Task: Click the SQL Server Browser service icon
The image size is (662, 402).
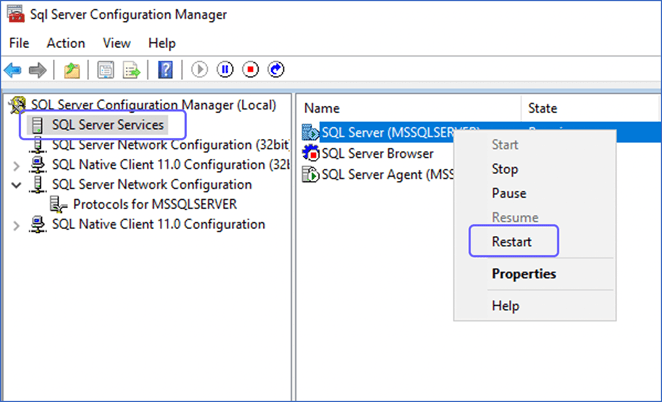Action: pyautogui.click(x=310, y=153)
